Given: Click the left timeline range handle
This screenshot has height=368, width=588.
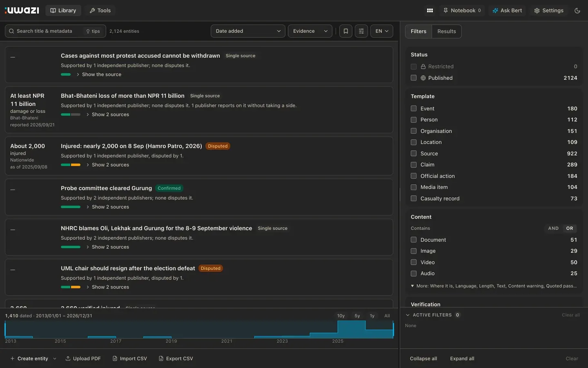Looking at the screenshot, I should pyautogui.click(x=5, y=330).
